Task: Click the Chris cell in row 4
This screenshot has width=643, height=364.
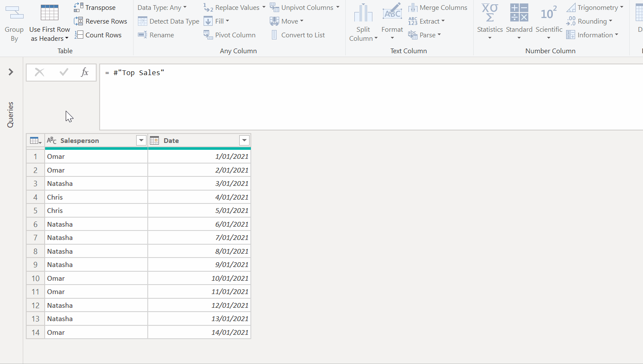Action: point(96,197)
